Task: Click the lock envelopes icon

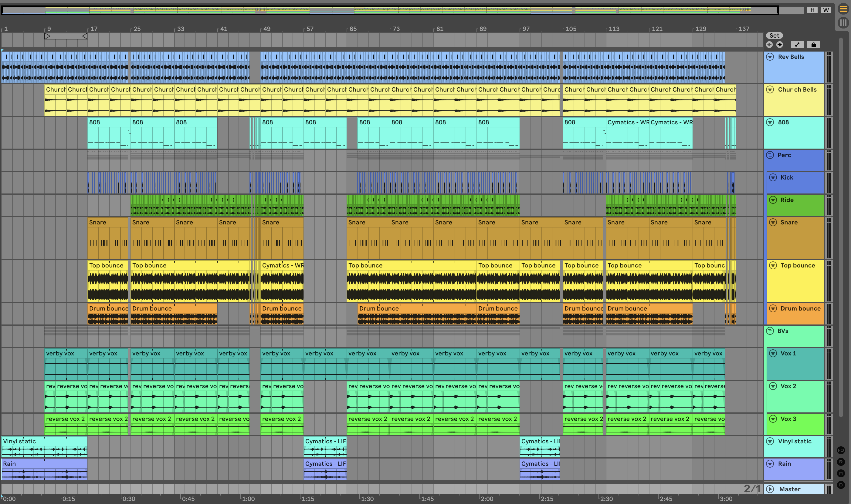Action: coord(813,45)
